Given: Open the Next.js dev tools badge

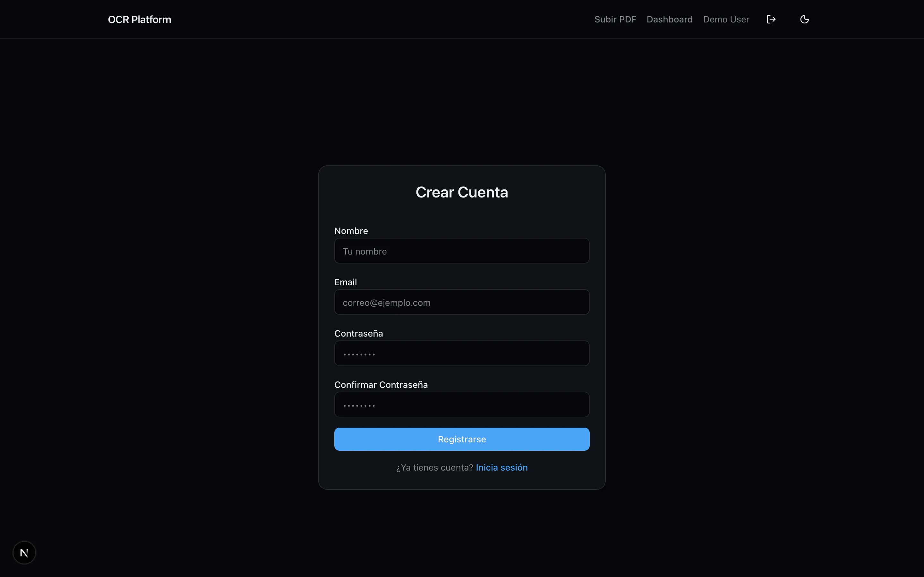Looking at the screenshot, I should (24, 552).
